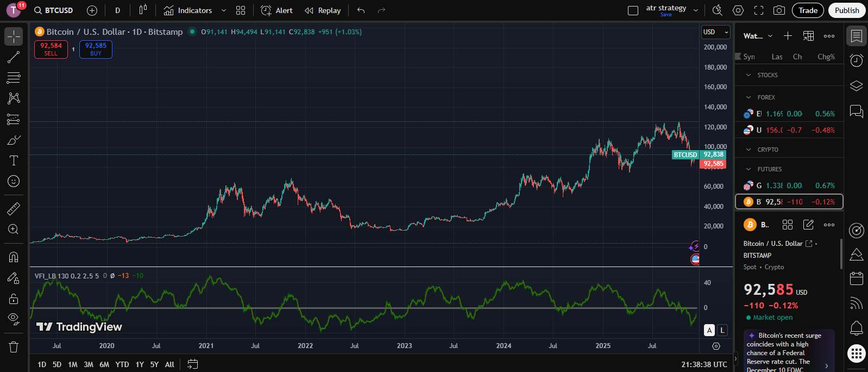Toggle auto scale with the A button
Image resolution: width=868 pixels, height=372 pixels.
coord(709,330)
